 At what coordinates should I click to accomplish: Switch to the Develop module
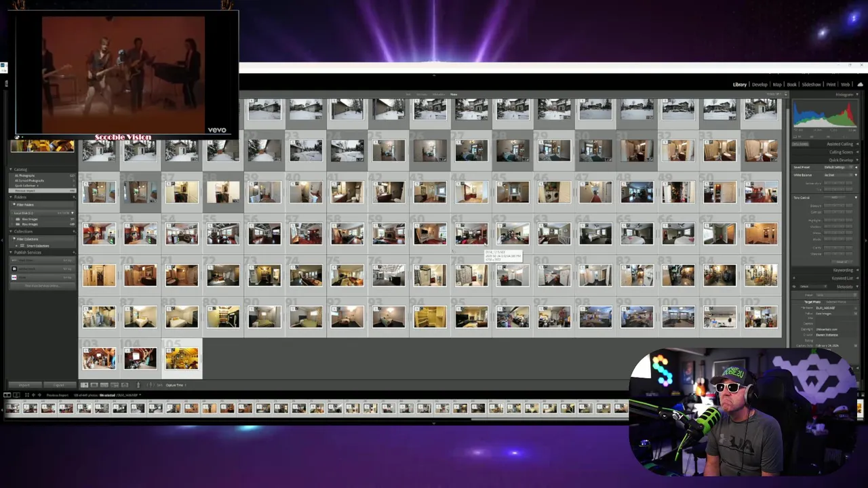[x=759, y=85]
